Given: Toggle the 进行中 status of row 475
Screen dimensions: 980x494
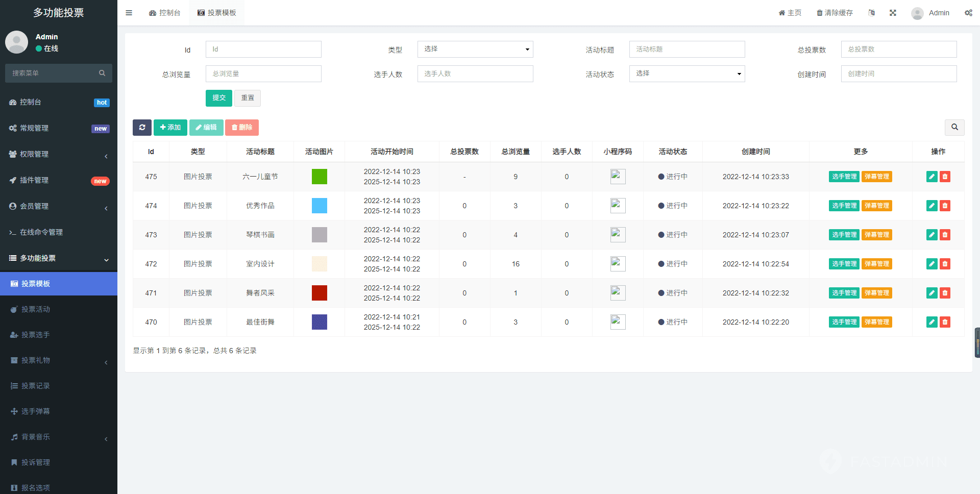Looking at the screenshot, I should (672, 177).
